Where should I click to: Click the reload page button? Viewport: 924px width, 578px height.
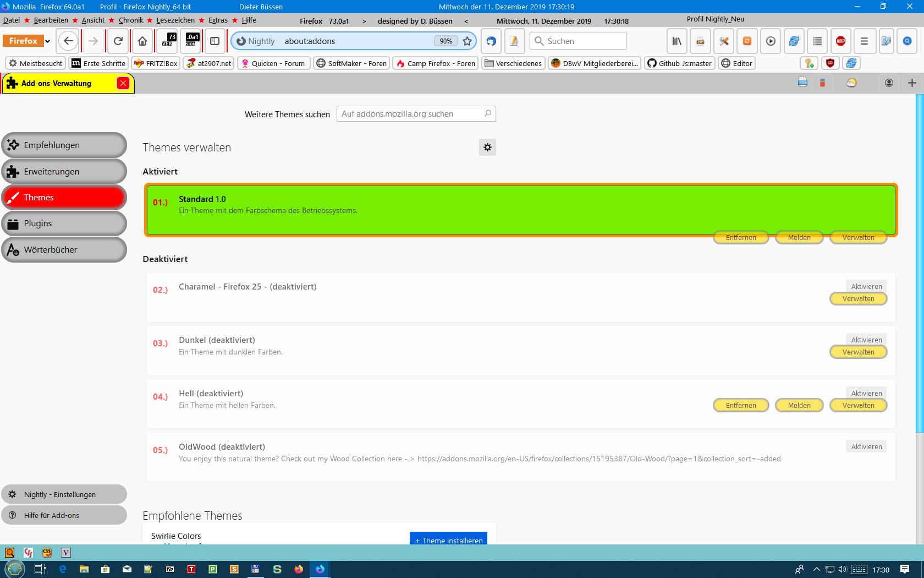click(118, 41)
